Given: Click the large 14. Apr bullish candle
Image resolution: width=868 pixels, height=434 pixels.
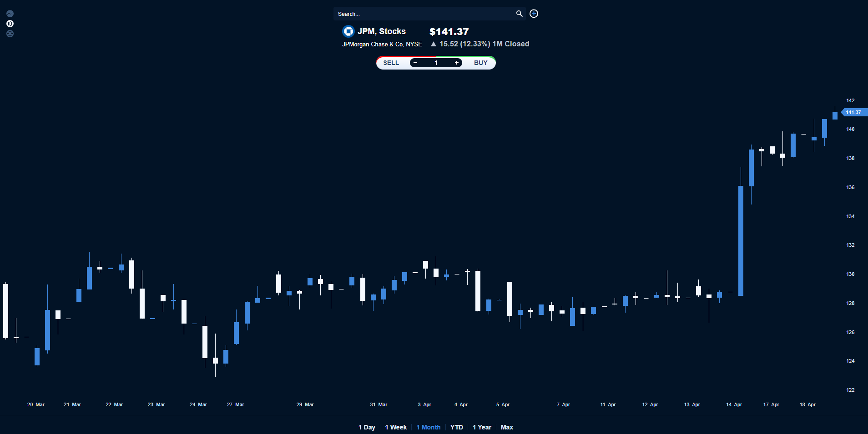Looking at the screenshot, I should [741, 241].
